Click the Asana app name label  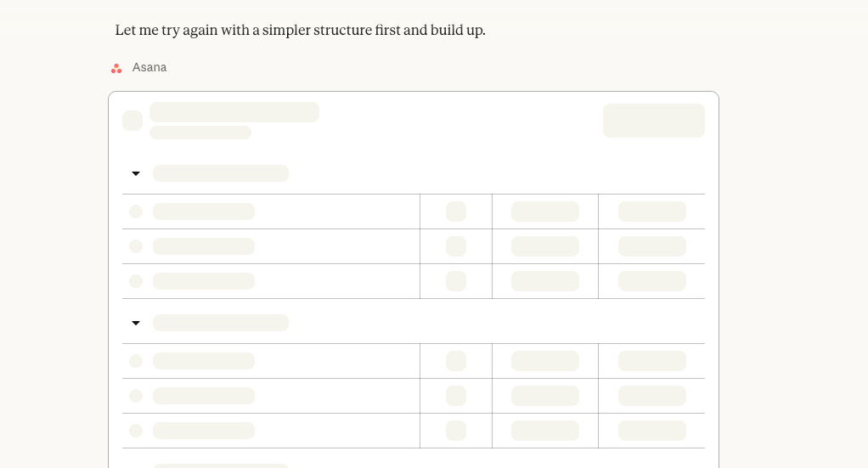click(149, 68)
